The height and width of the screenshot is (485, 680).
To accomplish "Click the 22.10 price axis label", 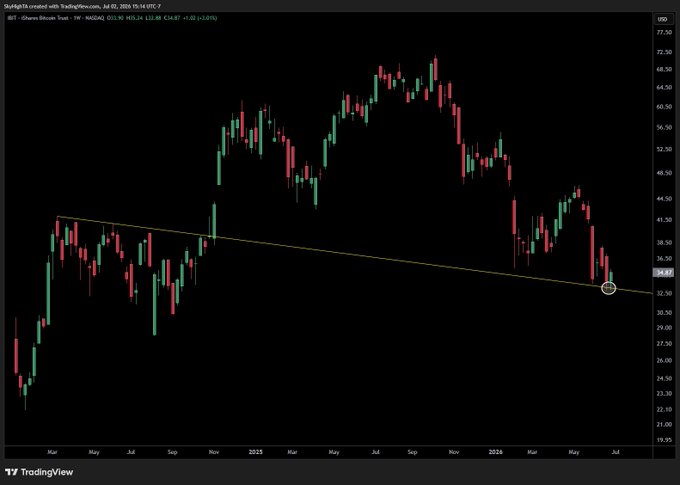I will tap(664, 410).
